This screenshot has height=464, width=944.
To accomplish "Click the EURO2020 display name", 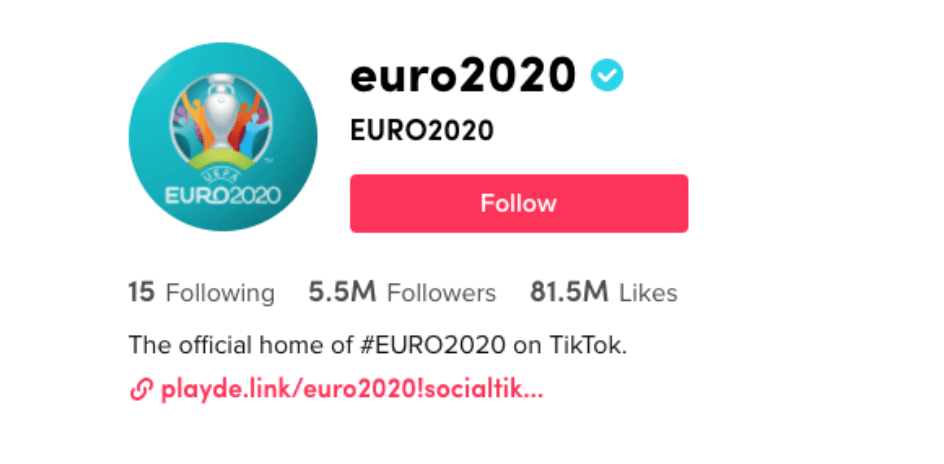I will pos(421,131).
